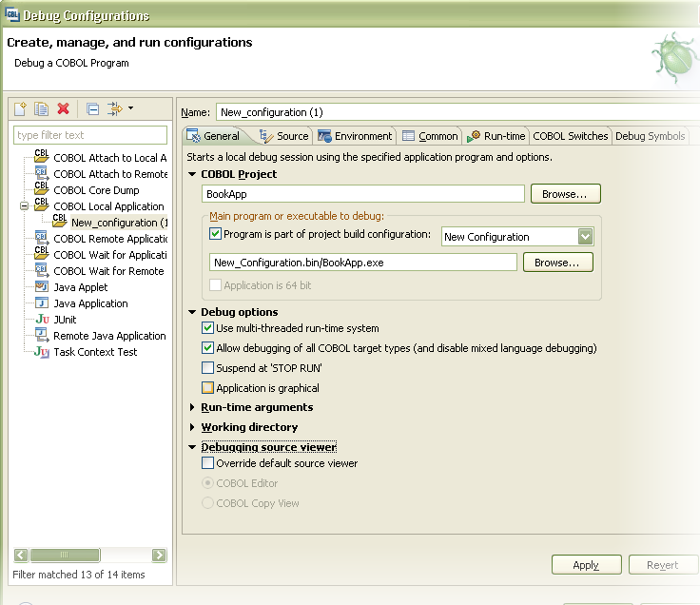Click the JUnit icon

click(x=42, y=320)
